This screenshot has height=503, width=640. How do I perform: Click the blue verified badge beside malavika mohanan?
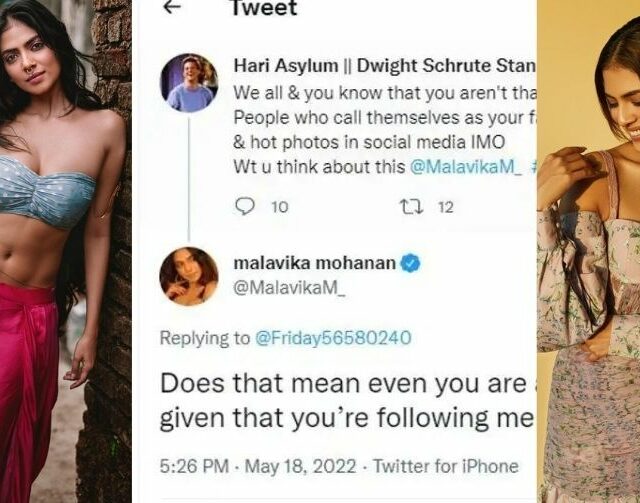[x=410, y=264]
